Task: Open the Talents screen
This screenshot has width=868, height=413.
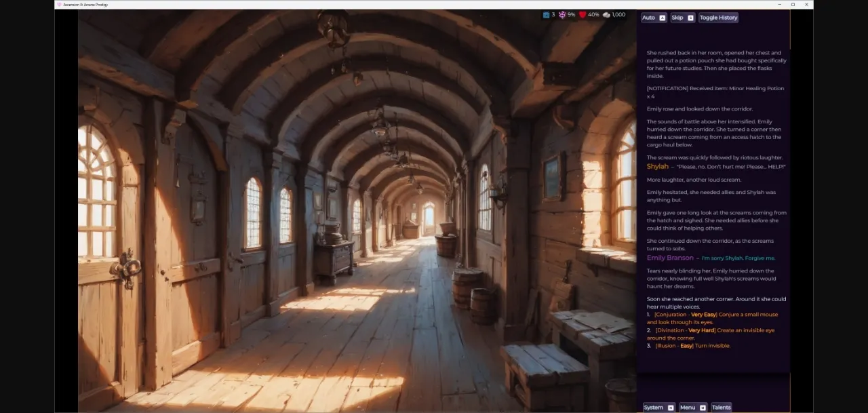Action: 722,408
